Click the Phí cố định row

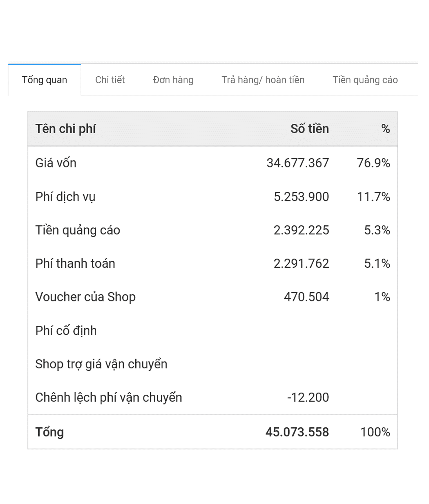66,331
